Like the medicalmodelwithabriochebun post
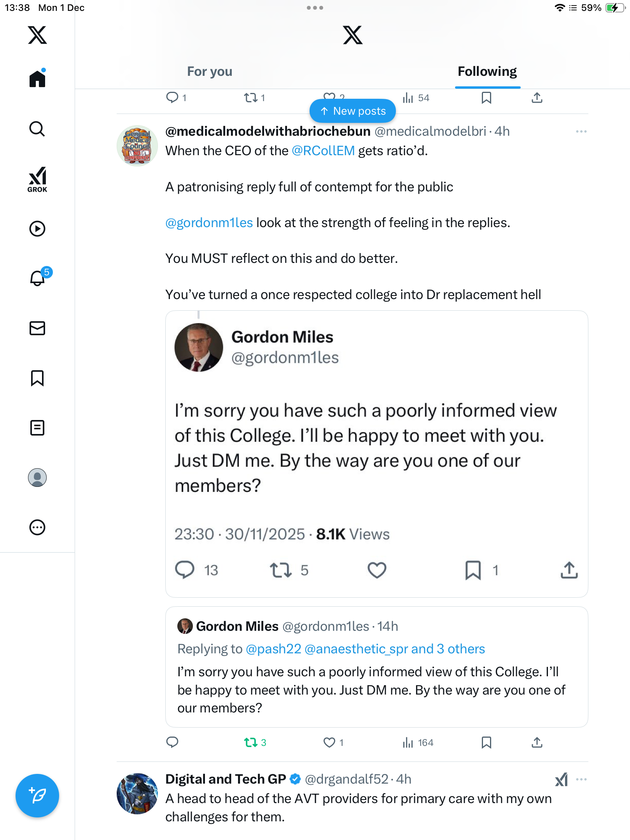 [329, 743]
